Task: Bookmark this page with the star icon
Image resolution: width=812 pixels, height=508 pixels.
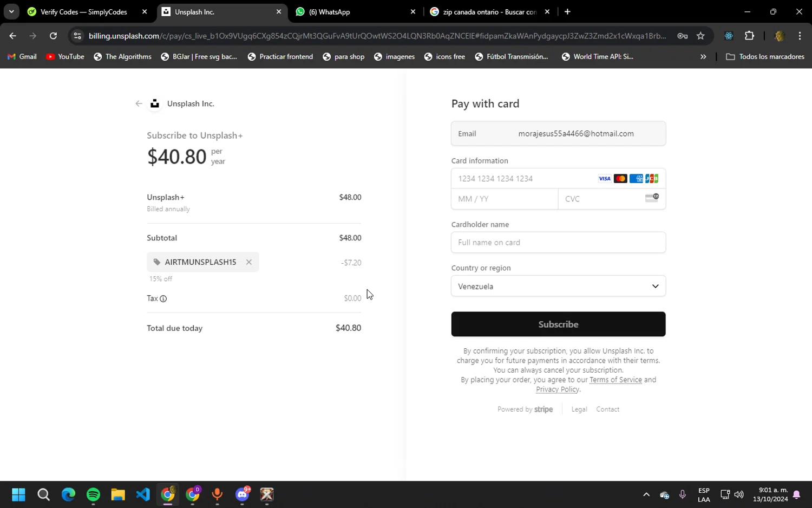Action: [700, 36]
